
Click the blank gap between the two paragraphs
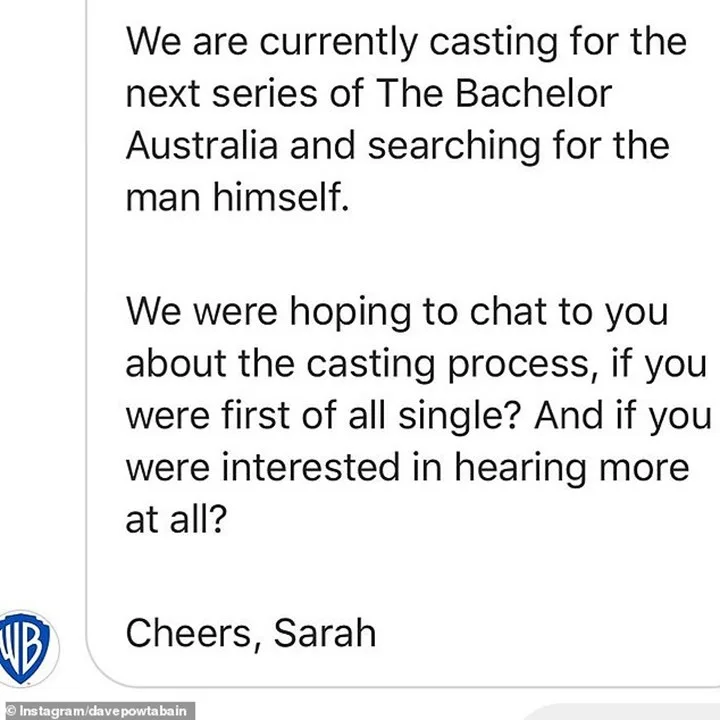399,255
